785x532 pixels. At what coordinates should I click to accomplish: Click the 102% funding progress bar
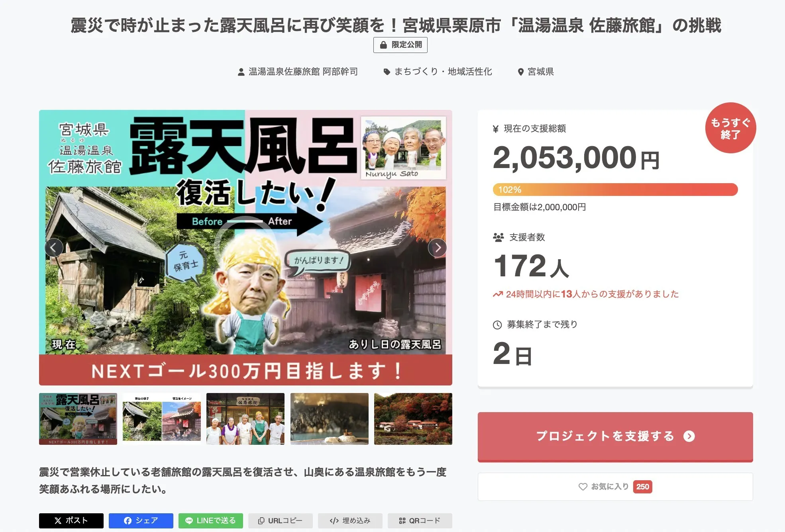[615, 190]
